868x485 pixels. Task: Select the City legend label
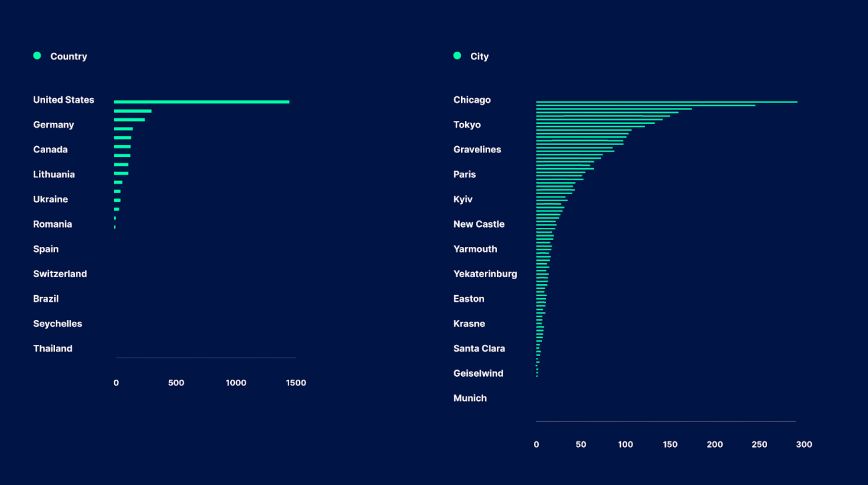tap(479, 57)
